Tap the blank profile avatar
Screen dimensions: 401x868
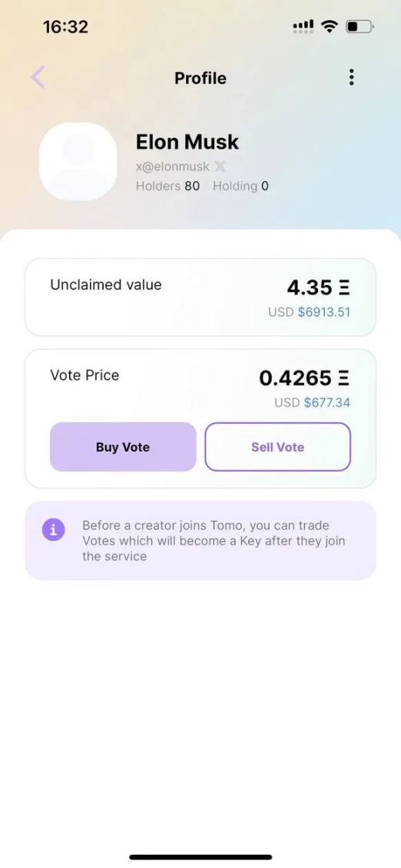[78, 161]
